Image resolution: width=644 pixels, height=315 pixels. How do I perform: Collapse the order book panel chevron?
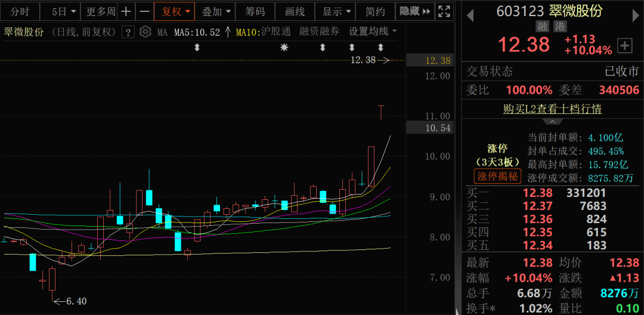pyautogui.click(x=552, y=122)
